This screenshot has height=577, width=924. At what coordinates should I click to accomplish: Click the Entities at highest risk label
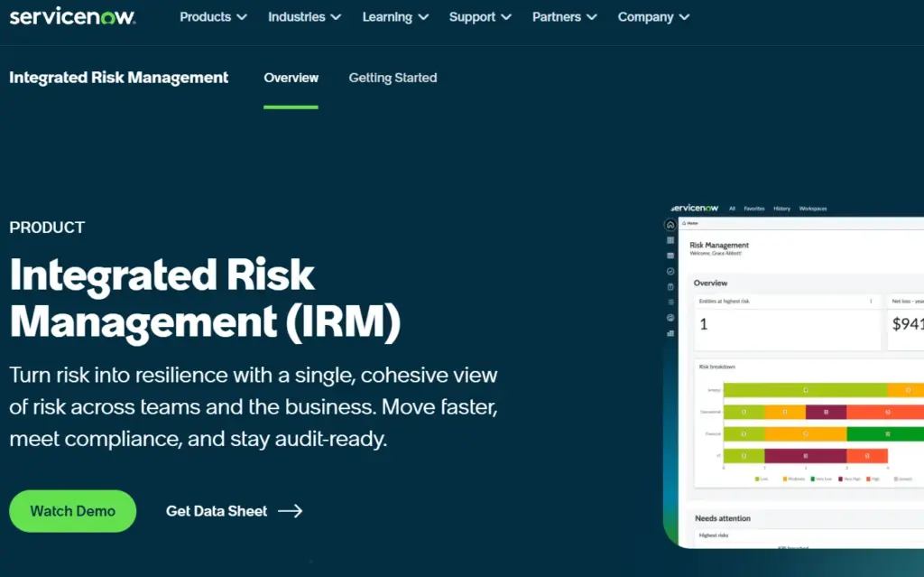(x=725, y=301)
